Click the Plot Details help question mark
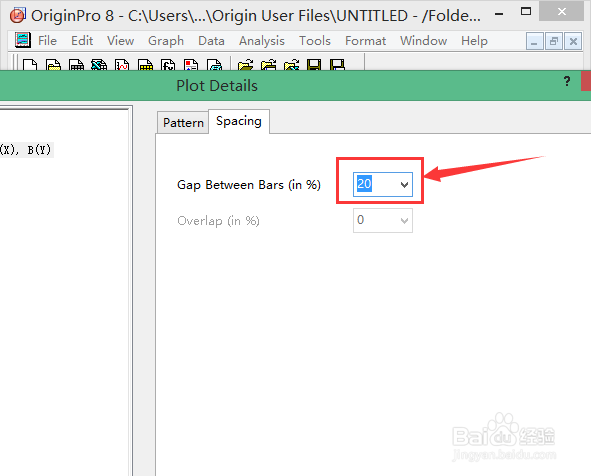This screenshot has width=591, height=476. click(567, 81)
